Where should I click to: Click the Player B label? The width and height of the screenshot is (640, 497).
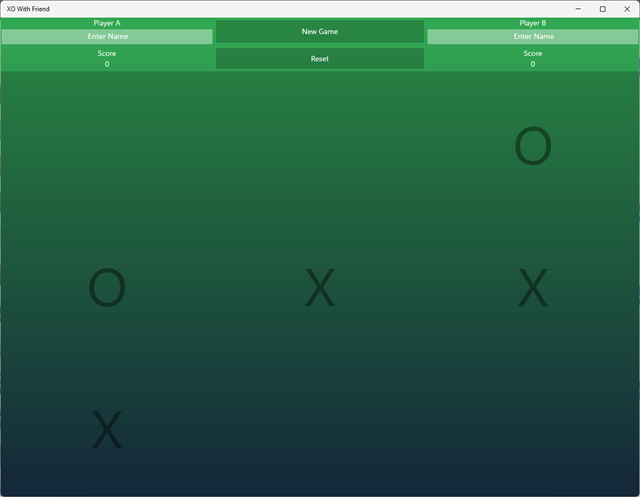point(533,23)
